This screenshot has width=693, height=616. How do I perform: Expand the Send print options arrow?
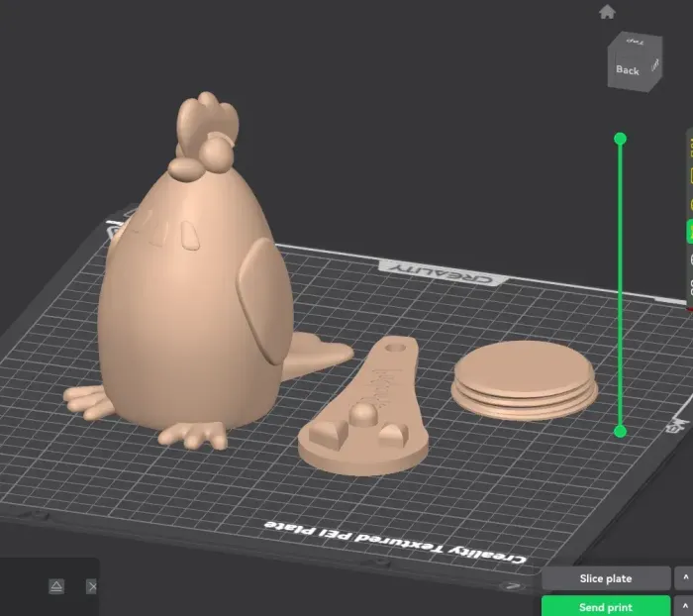(x=685, y=606)
